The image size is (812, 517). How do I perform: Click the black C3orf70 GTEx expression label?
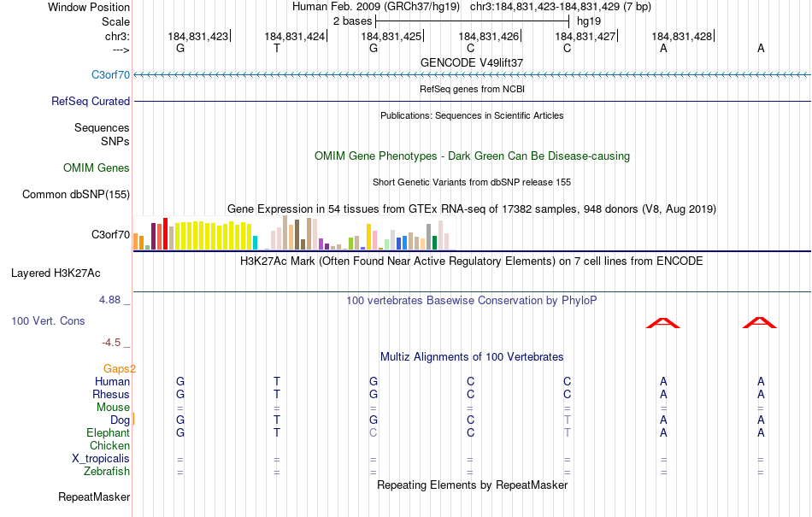point(110,234)
